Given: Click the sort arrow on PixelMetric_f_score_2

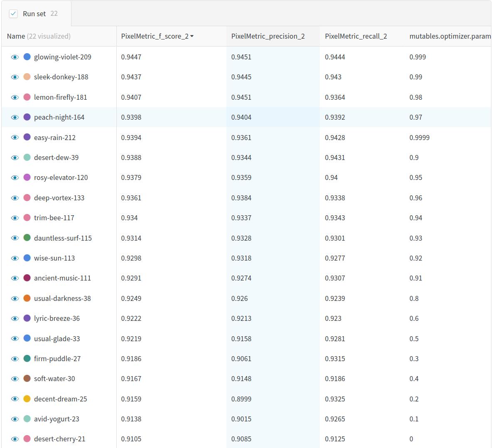Looking at the screenshot, I should pos(192,37).
